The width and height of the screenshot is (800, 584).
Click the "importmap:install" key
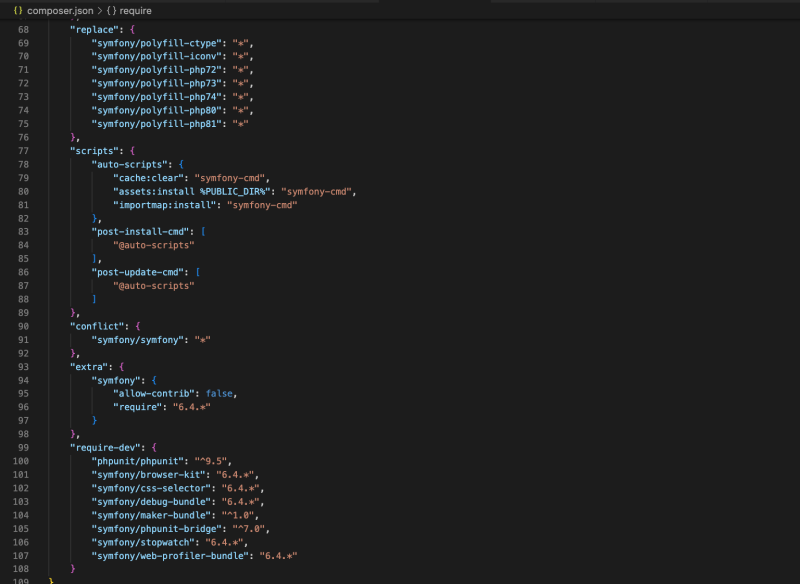point(165,205)
